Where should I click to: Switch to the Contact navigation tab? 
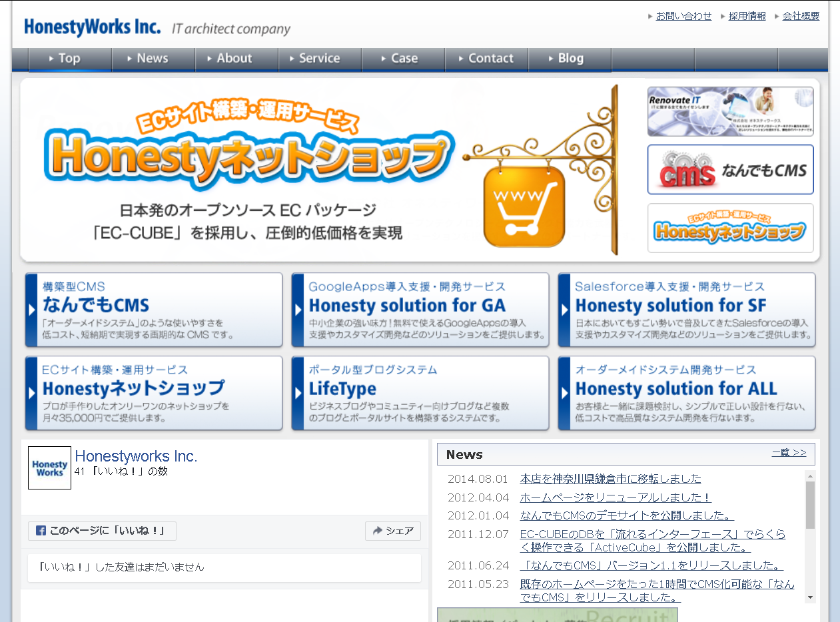pyautogui.click(x=486, y=59)
